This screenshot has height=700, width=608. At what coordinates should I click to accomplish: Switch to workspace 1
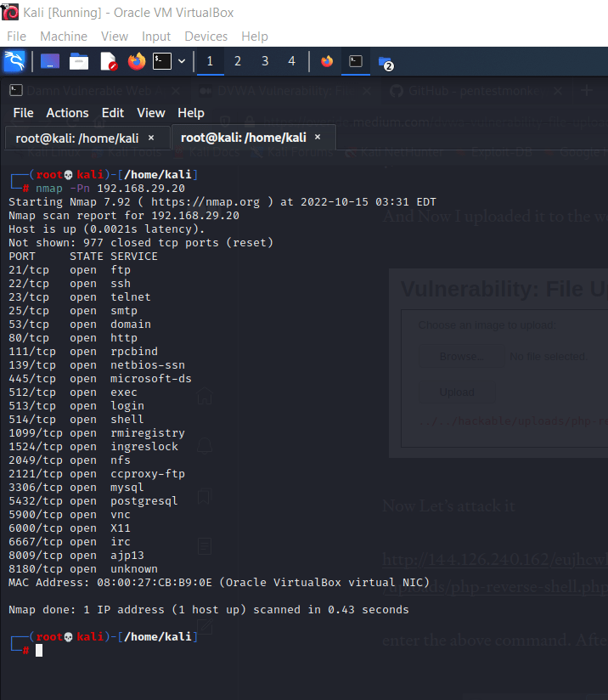(210, 61)
